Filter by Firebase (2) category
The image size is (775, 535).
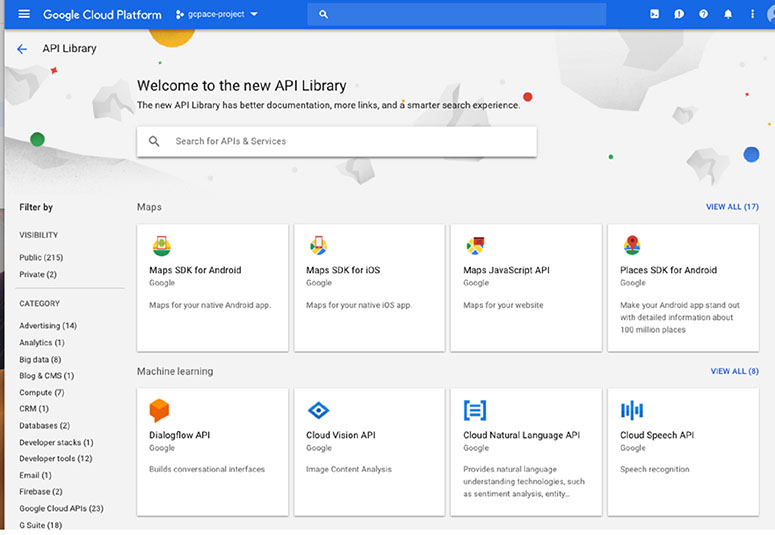(41, 491)
